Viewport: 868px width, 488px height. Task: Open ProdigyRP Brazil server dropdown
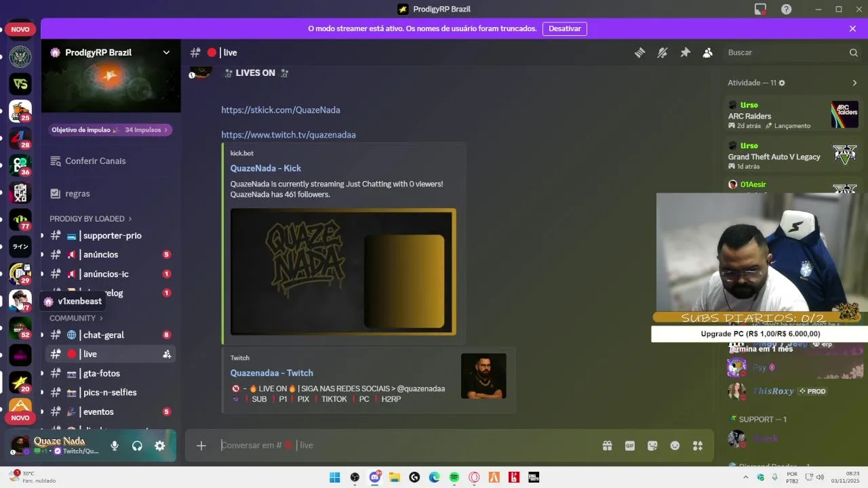(x=166, y=52)
